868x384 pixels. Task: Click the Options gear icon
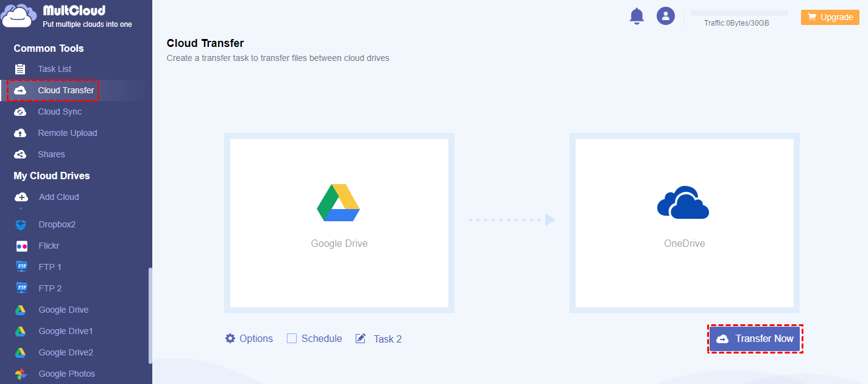coord(230,338)
